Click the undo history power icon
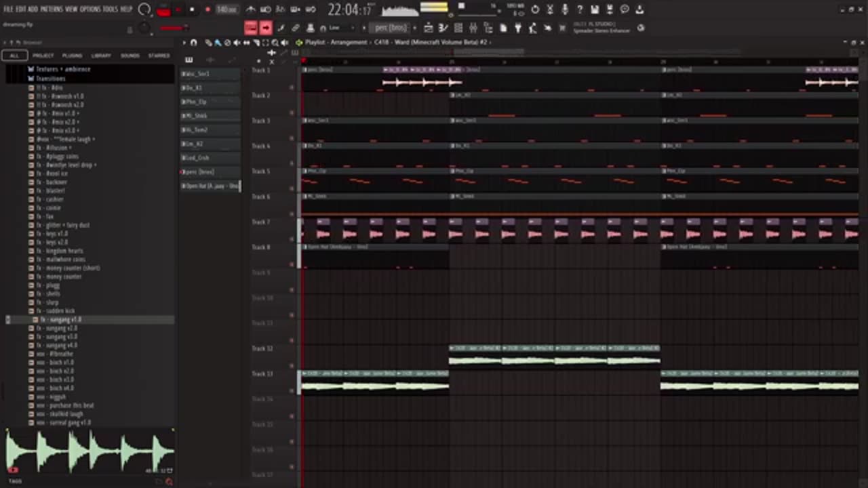868x488 pixels. point(535,9)
